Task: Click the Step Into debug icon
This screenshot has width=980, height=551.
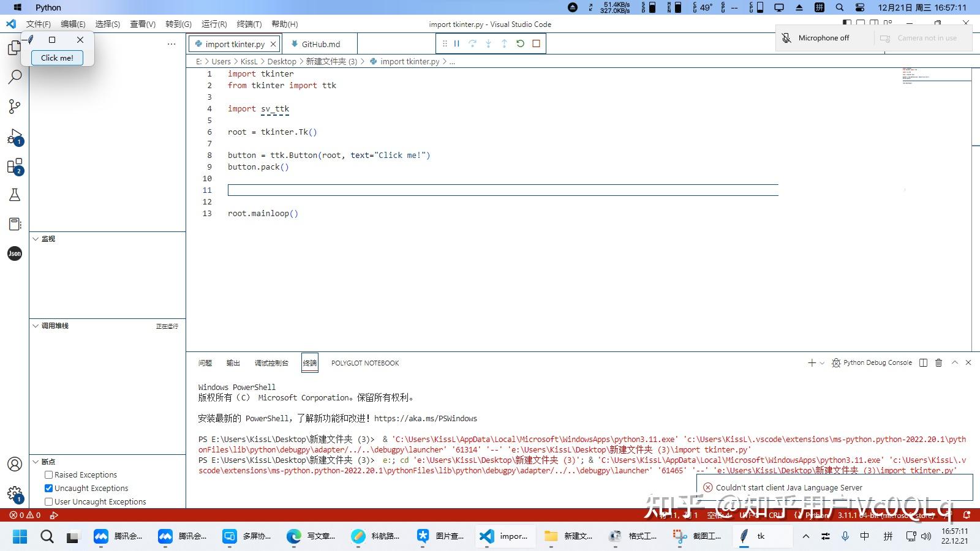Action: [x=488, y=43]
